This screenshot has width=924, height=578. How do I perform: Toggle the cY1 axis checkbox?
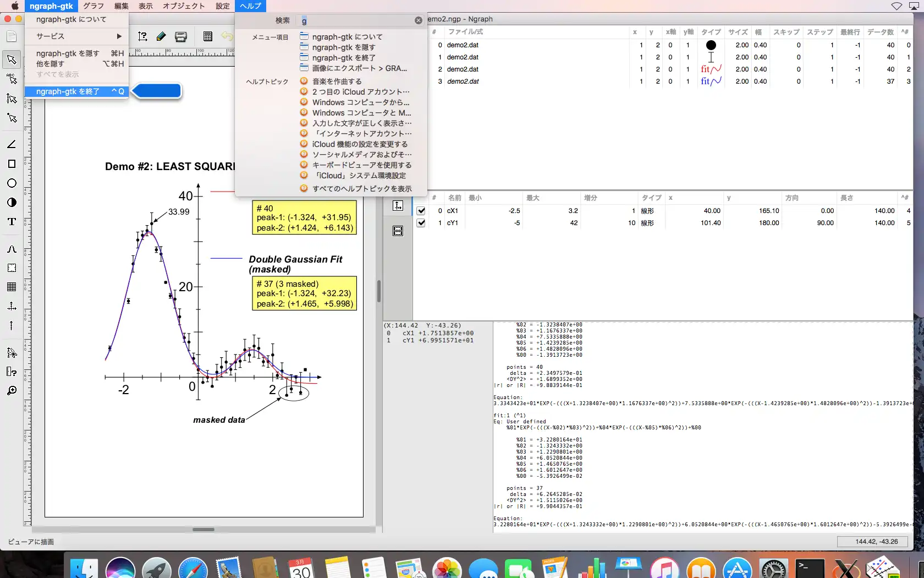click(x=421, y=223)
